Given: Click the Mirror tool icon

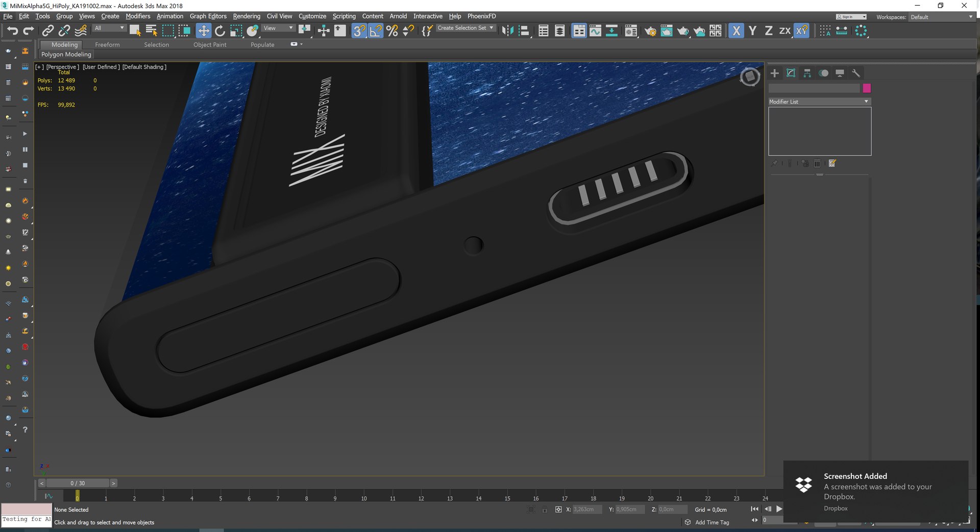Looking at the screenshot, I should click(507, 31).
